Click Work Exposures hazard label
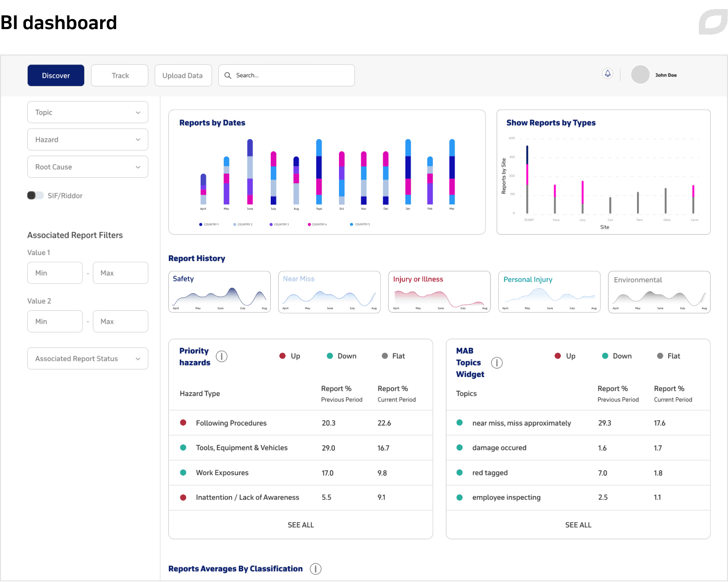This screenshot has height=582, width=728. tap(222, 473)
